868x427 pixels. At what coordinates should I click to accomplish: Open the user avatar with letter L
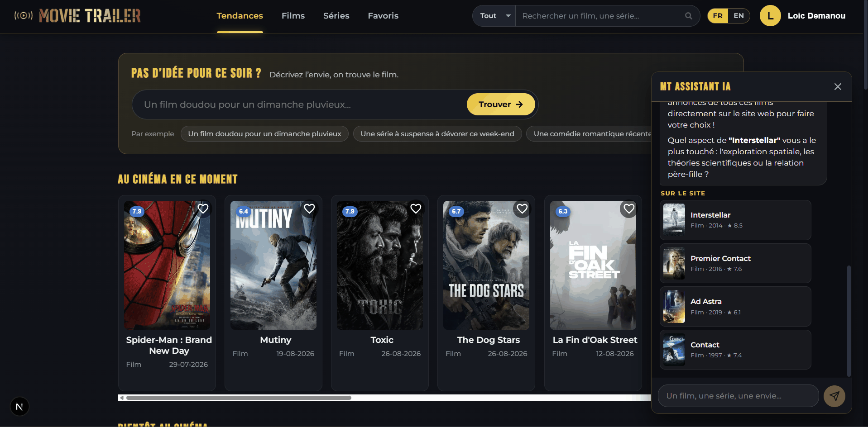click(770, 16)
